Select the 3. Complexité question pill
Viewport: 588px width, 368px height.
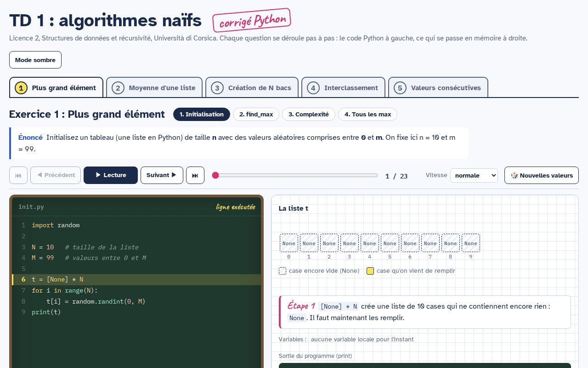(309, 114)
